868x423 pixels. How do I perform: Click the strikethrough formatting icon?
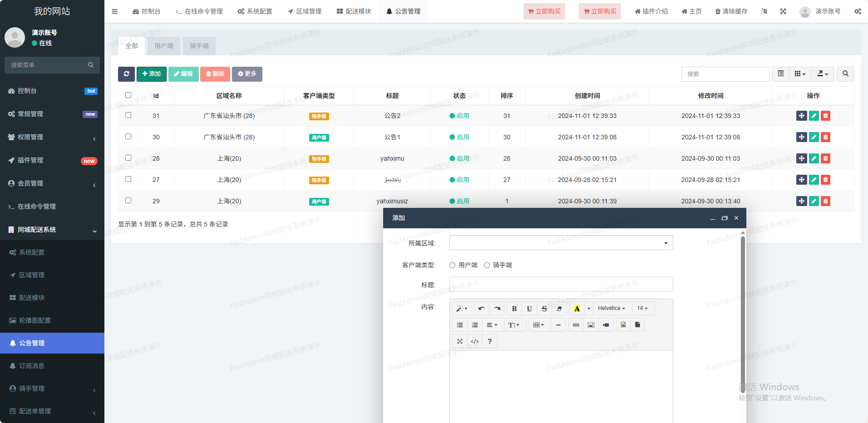coord(544,309)
